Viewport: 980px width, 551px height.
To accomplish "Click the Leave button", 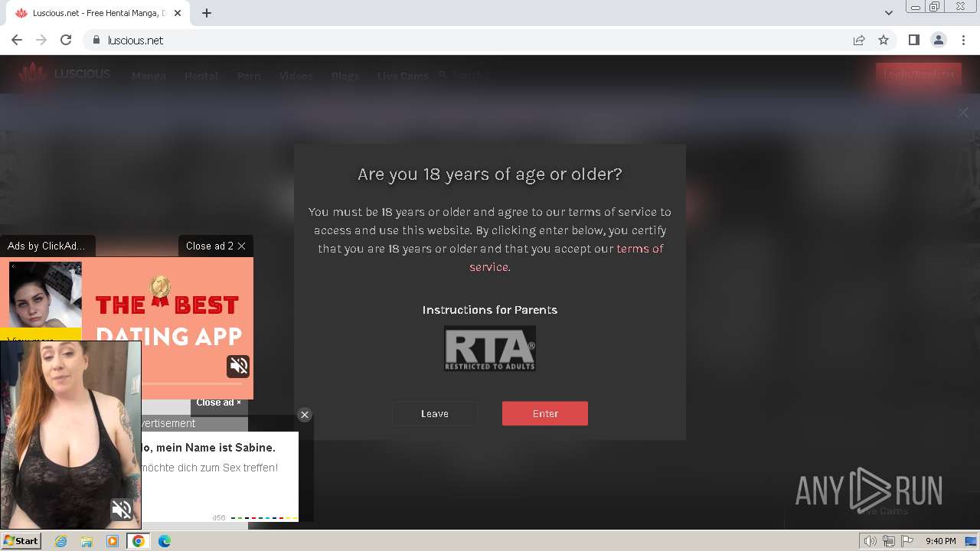I will click(x=435, y=413).
